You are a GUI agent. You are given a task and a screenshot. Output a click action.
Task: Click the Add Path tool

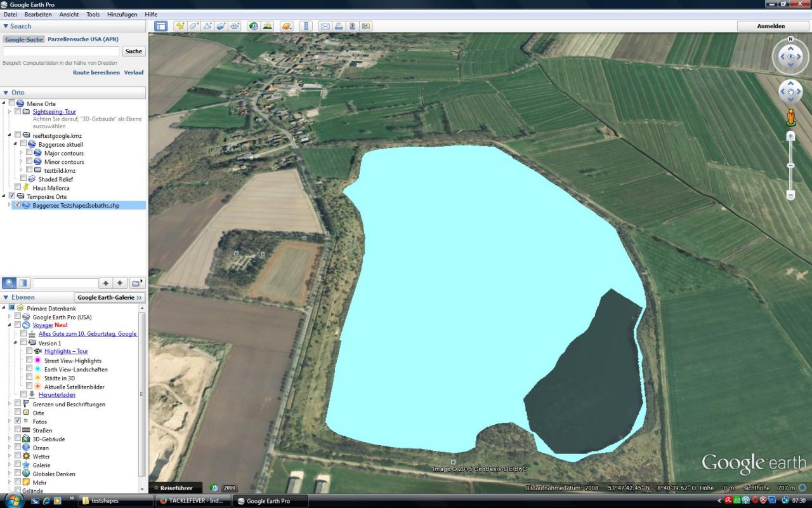(x=207, y=26)
